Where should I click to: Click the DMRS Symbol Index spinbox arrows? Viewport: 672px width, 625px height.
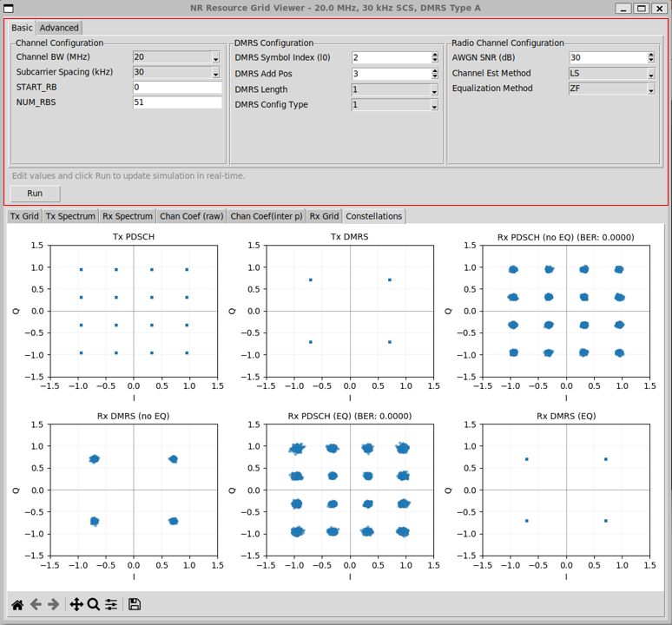pos(434,57)
